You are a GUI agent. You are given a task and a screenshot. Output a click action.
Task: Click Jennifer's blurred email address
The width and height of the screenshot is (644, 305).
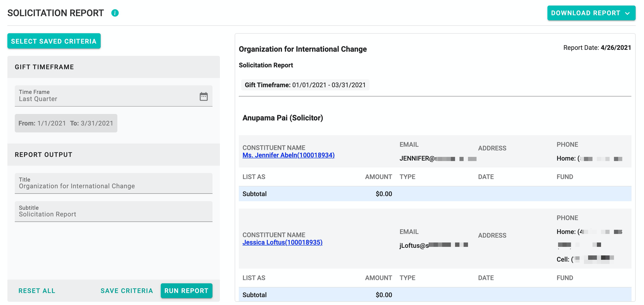437,159
